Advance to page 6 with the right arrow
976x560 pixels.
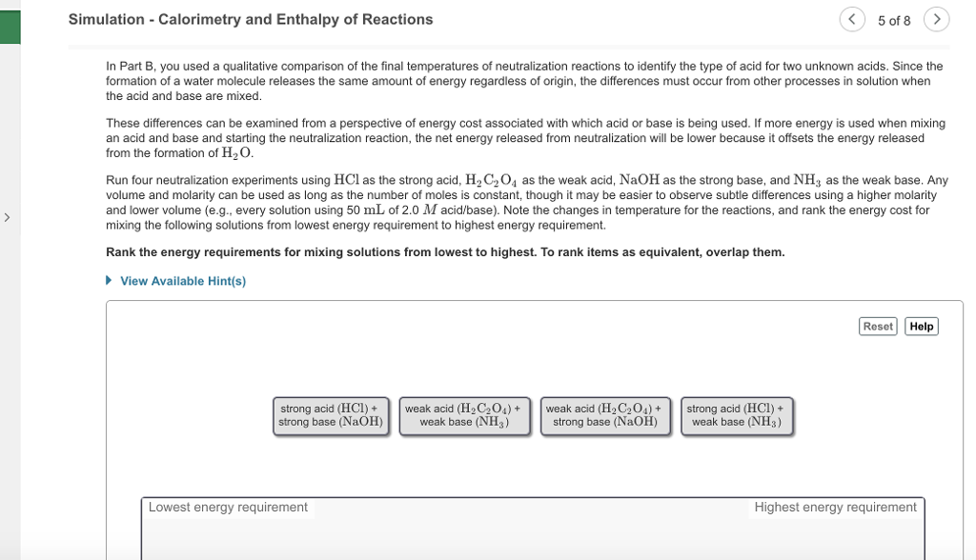[x=936, y=18]
